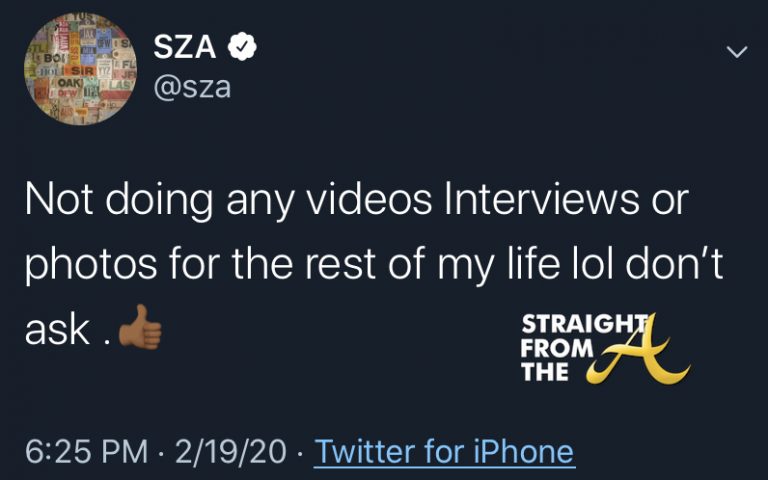Expand the tweet options chevron

pyautogui.click(x=737, y=50)
